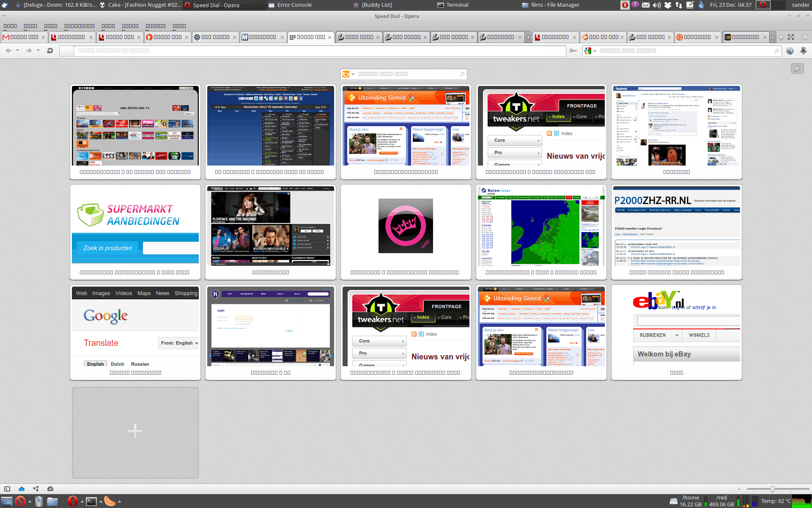This screenshot has width=812, height=508.
Task: Open the forward history dropdown arrow
Action: point(38,51)
